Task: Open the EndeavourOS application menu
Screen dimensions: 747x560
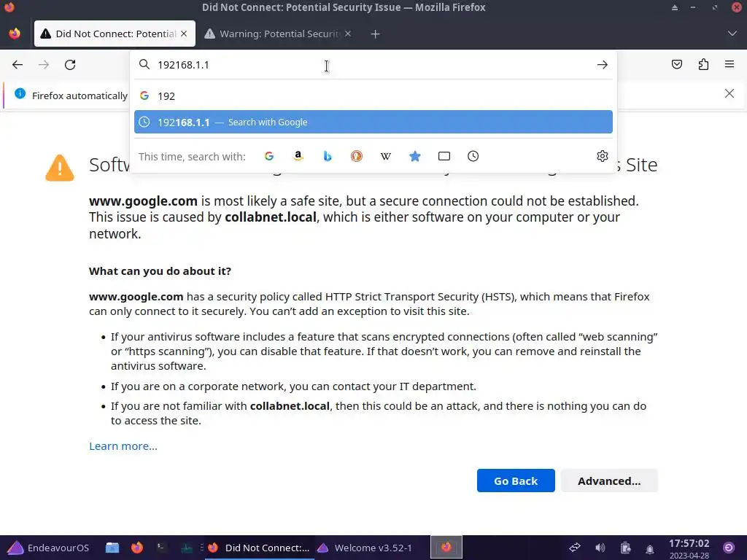Action: 49,548
